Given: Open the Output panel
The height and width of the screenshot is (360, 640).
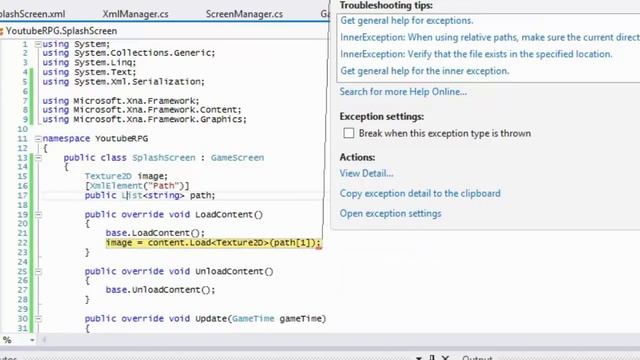Looking at the screenshot, I should (x=477, y=358).
